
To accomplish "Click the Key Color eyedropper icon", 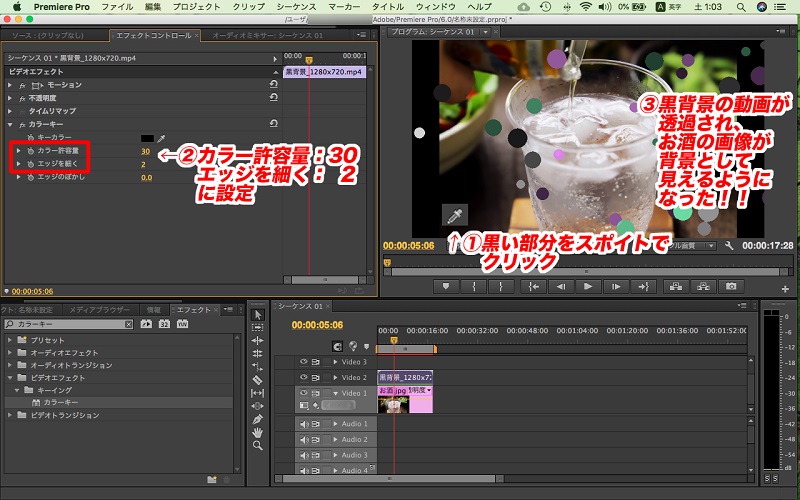I will coord(161,138).
